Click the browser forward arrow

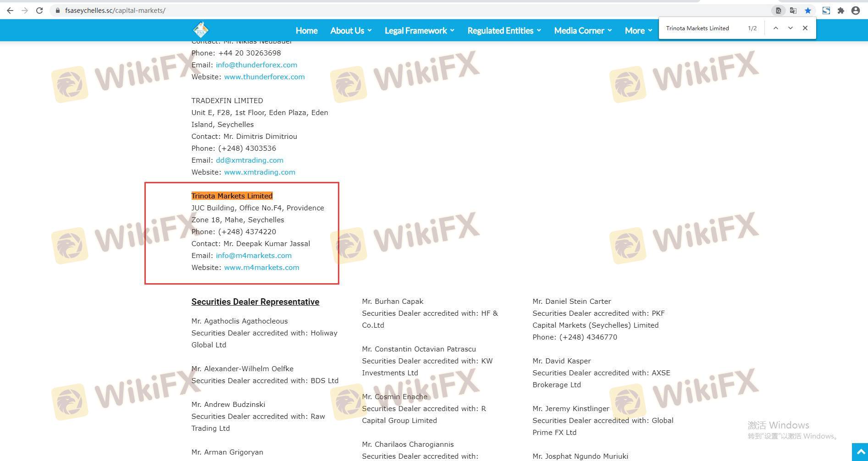click(25, 10)
